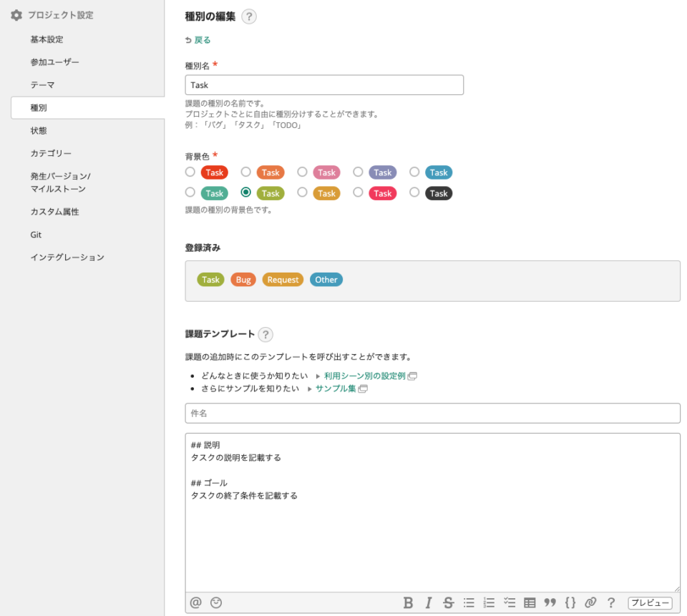Open the emoji picker
Image resolution: width=687 pixels, height=616 pixels.
pos(215,602)
